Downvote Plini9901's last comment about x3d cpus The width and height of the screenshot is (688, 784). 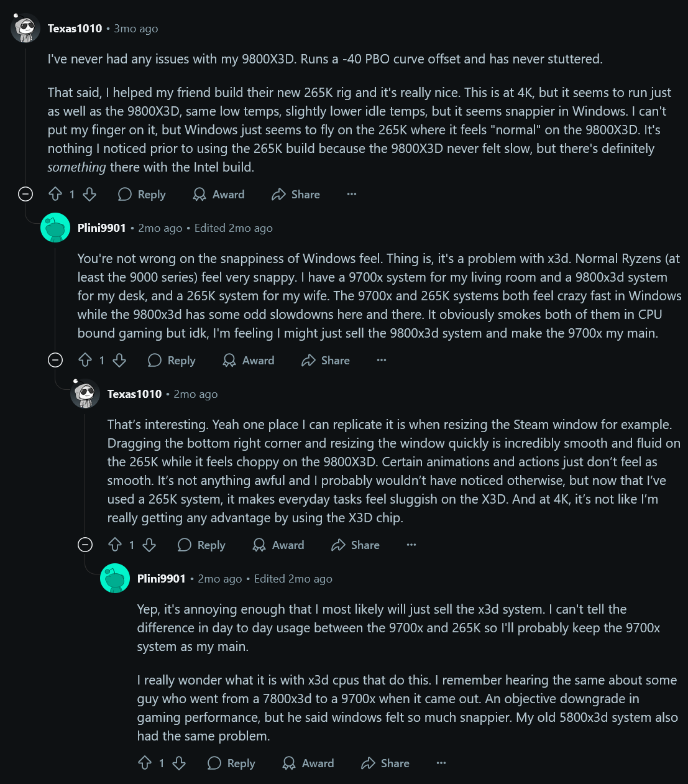179,763
